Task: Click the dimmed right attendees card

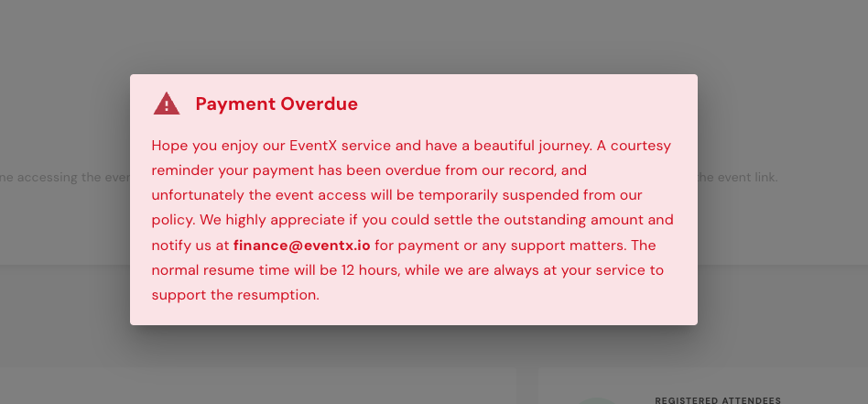Action: coord(703,386)
